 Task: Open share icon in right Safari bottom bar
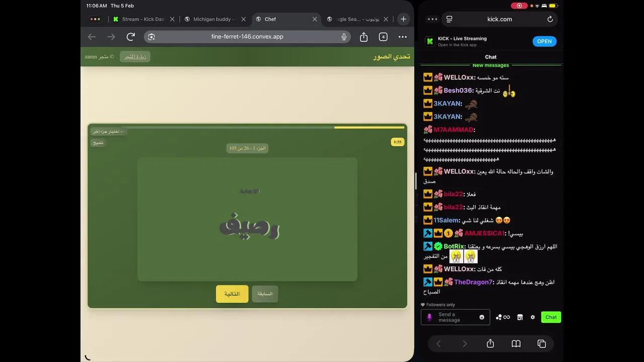tap(490, 343)
